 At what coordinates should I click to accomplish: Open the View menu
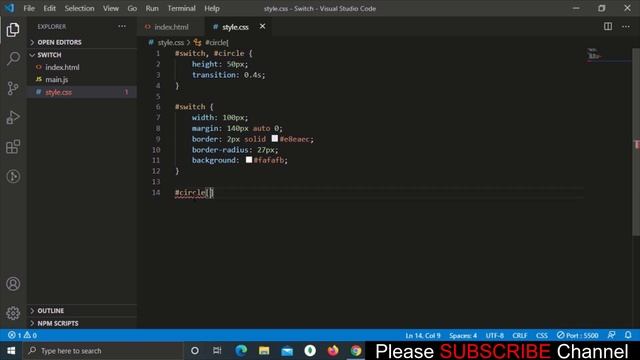(x=111, y=8)
